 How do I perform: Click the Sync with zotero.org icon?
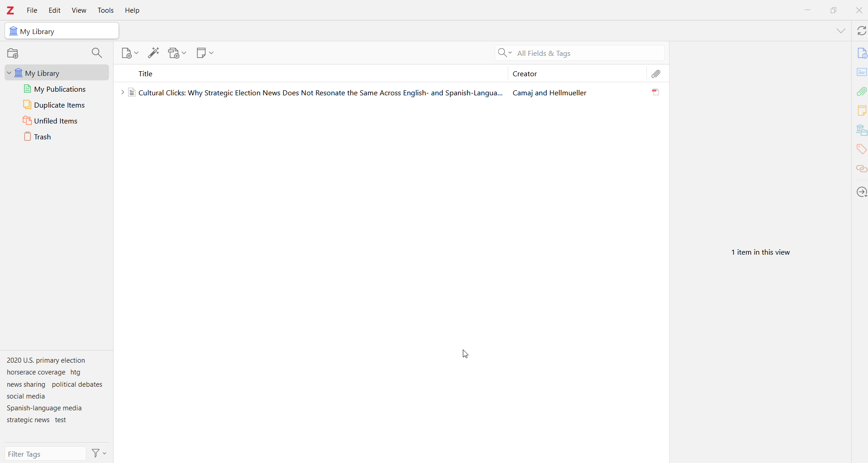[862, 31]
